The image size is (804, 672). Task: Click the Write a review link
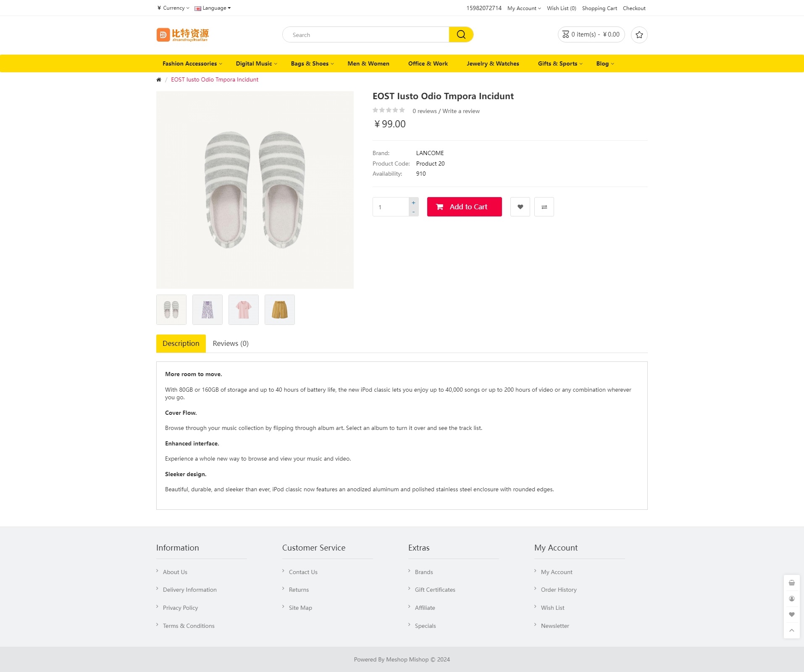(x=461, y=111)
